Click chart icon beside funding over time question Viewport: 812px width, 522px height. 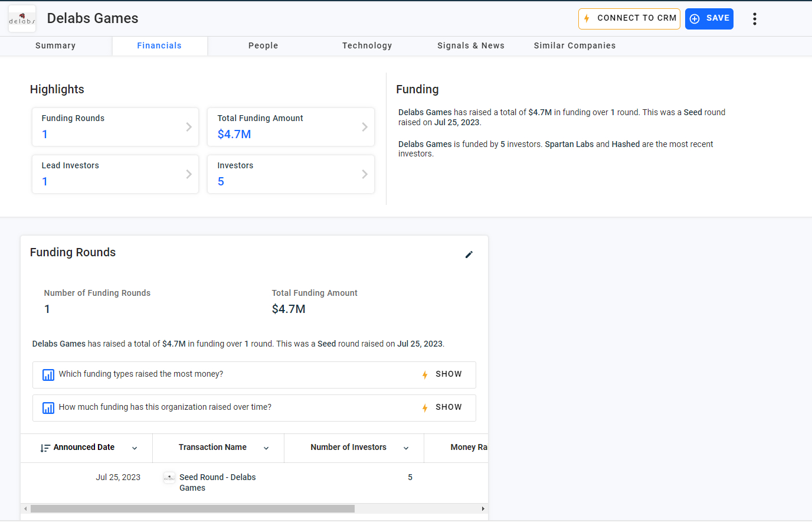48,408
